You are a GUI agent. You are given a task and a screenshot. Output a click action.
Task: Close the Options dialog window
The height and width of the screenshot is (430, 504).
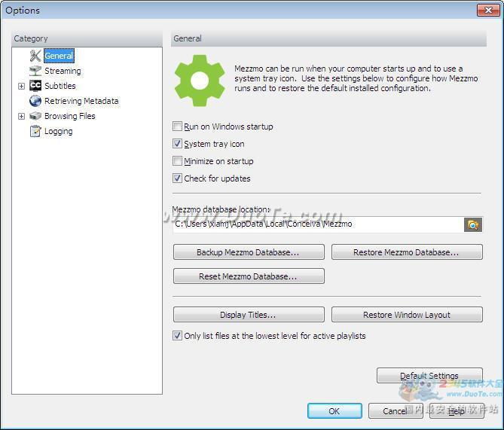pyautogui.click(x=488, y=10)
